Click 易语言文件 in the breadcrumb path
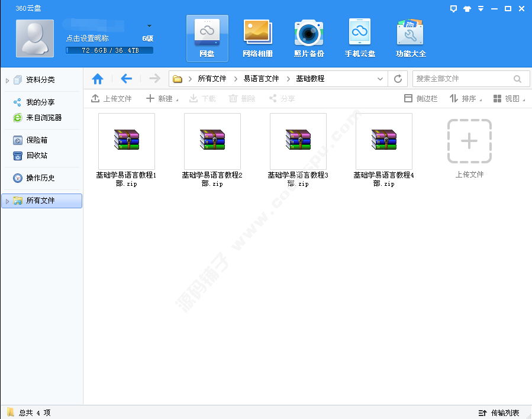This screenshot has width=532, height=419. point(261,79)
